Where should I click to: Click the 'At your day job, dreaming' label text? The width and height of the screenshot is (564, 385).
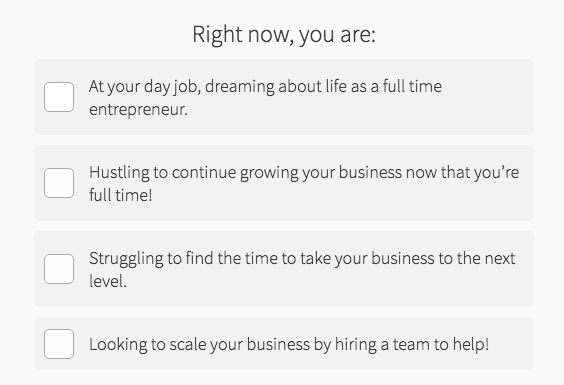coord(265,98)
